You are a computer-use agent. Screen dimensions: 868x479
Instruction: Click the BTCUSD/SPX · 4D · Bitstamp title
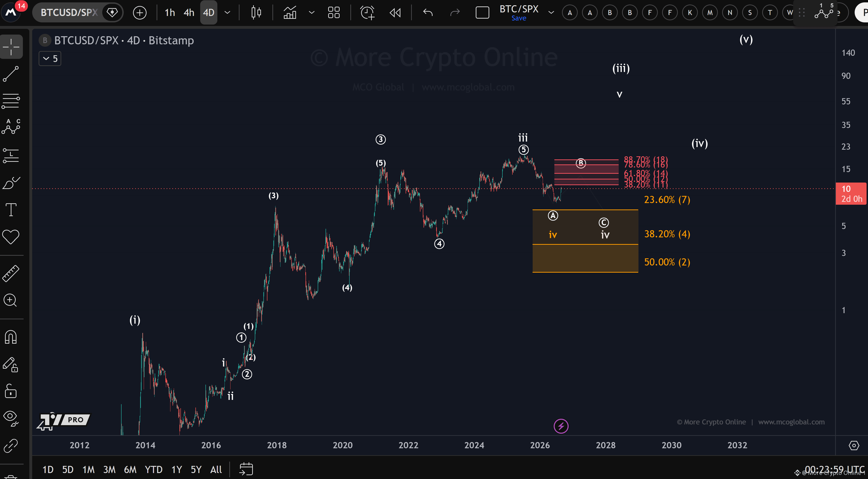124,41
